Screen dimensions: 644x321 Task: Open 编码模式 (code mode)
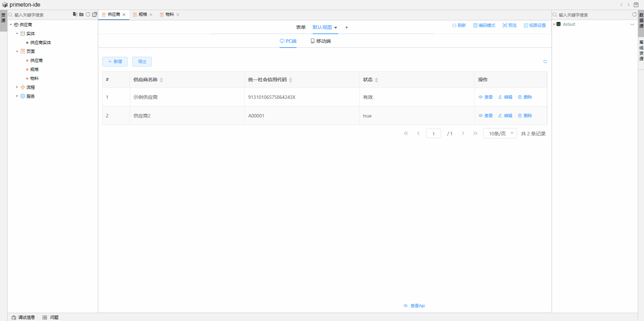pyautogui.click(x=484, y=25)
